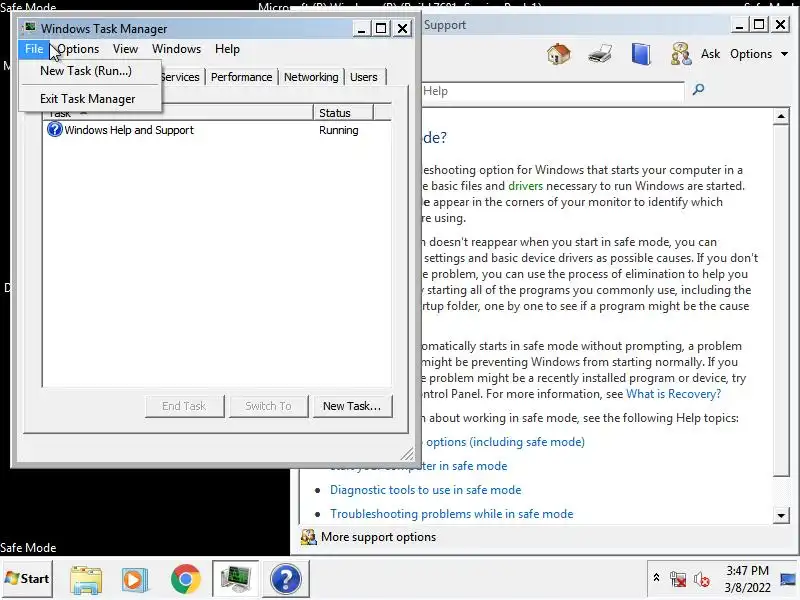This screenshot has height=600, width=800.
Task: Open the Options menu in Task Manager
Action: pyautogui.click(x=78, y=49)
